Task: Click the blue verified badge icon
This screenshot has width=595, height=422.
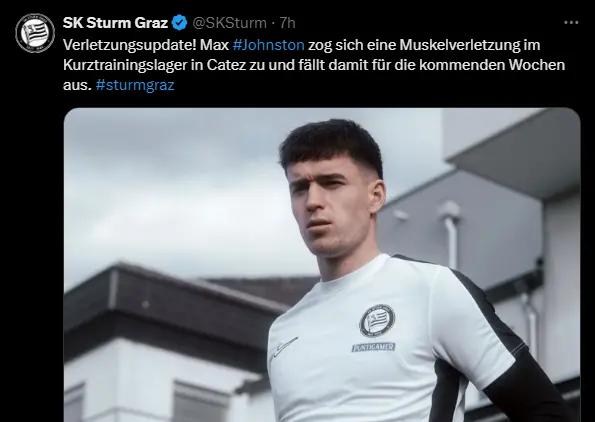Action: coord(179,23)
